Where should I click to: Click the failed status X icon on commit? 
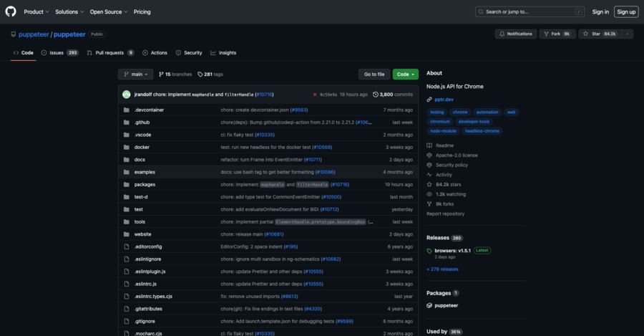[x=315, y=94]
